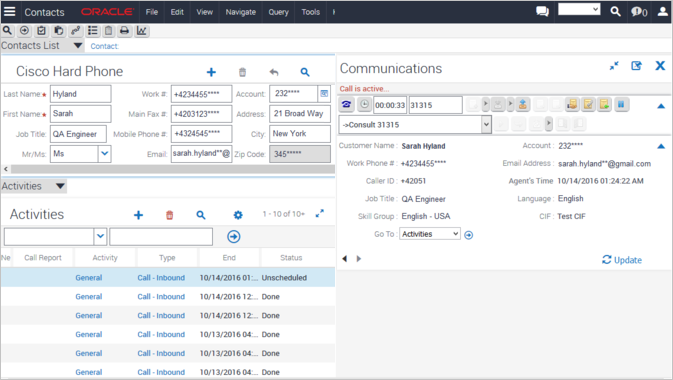Open the hamburger navigation menu
The image size is (673, 380).
pos(9,12)
